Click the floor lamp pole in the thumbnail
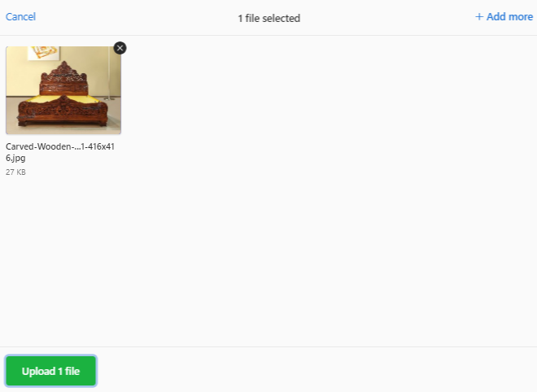537x392 pixels. (109, 74)
